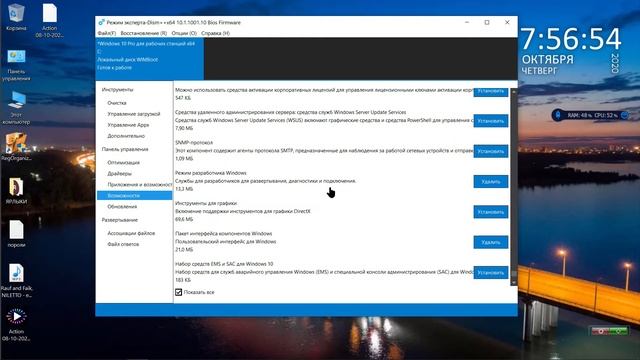
Task: Click the 1,09 МБ size value
Action: tap(184, 158)
